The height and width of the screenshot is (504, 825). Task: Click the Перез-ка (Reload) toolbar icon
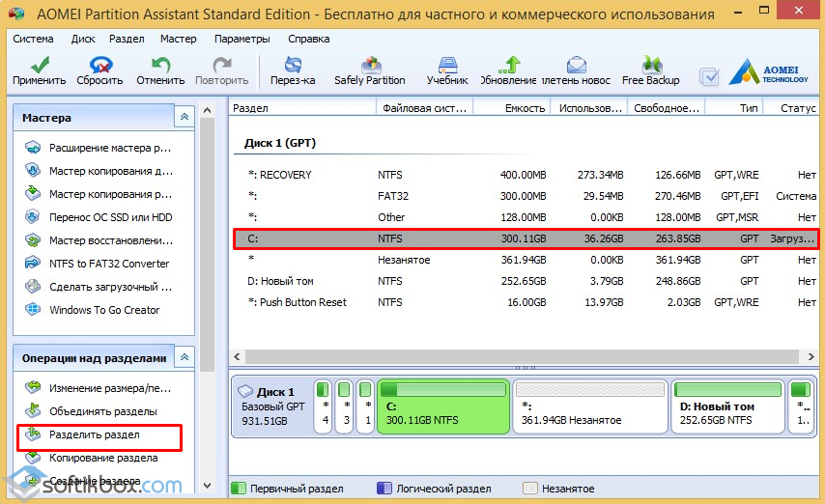pyautogui.click(x=293, y=70)
